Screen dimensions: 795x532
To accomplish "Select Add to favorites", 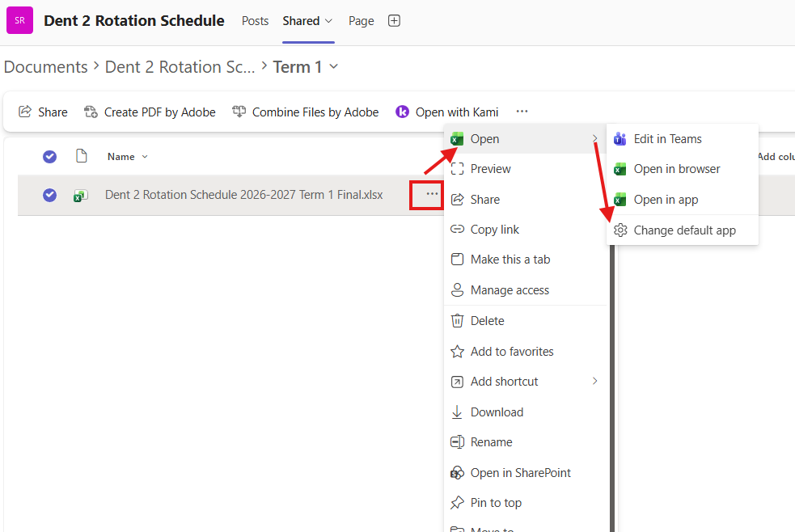I will (x=525, y=351).
